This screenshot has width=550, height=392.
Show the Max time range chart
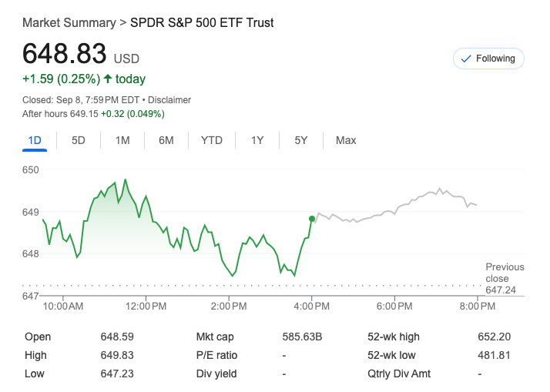[x=346, y=140]
